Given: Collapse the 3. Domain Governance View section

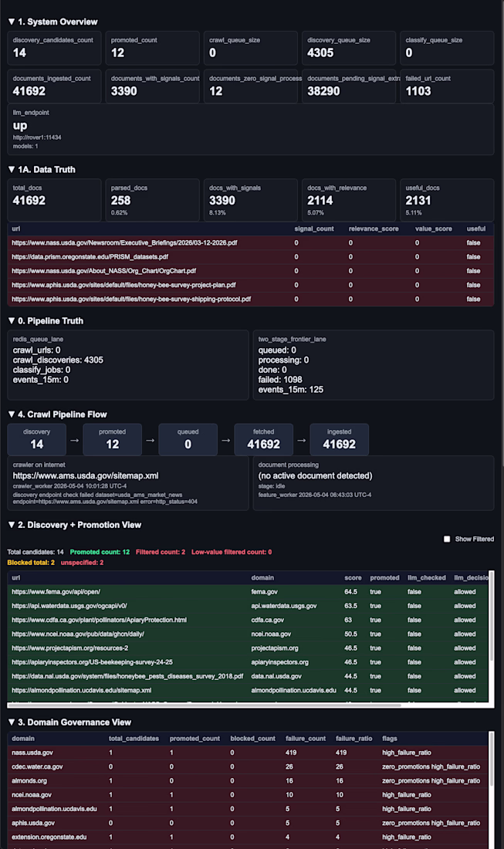Looking at the screenshot, I should coord(69,722).
